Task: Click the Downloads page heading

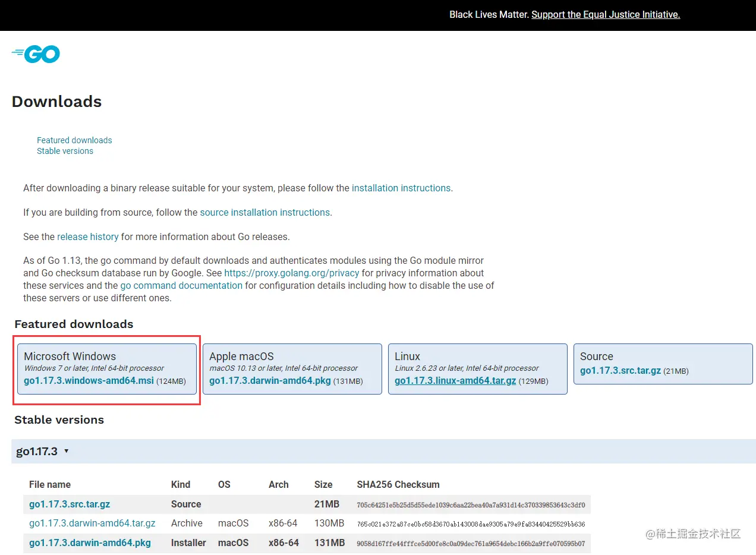Action: [x=57, y=102]
